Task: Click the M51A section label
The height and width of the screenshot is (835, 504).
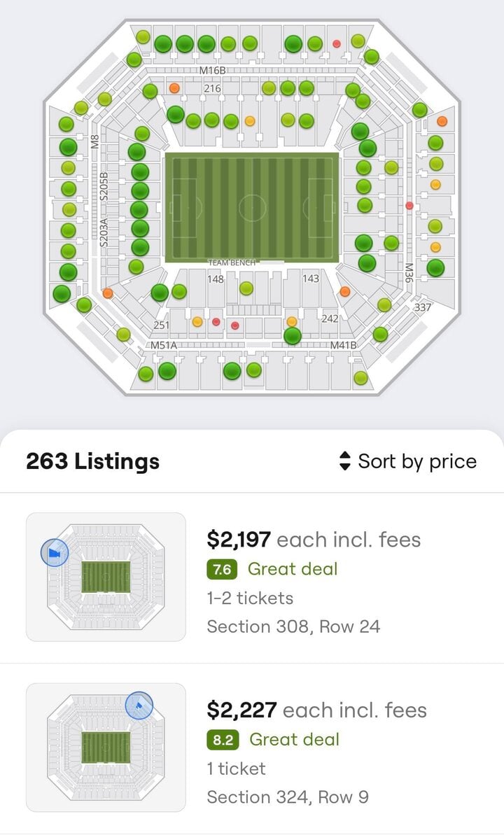Action: coord(164,346)
